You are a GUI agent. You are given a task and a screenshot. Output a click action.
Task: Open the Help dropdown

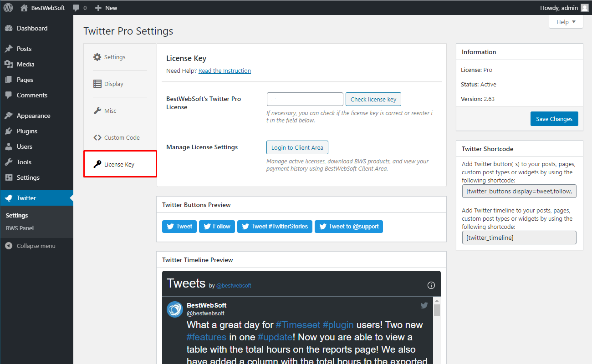click(x=566, y=22)
